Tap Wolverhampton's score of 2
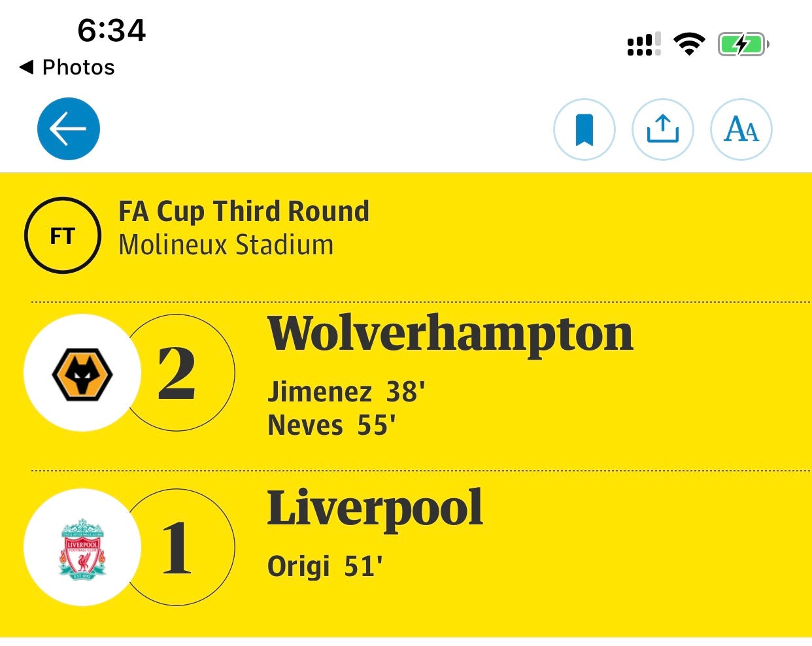The height and width of the screenshot is (646, 812). (177, 373)
